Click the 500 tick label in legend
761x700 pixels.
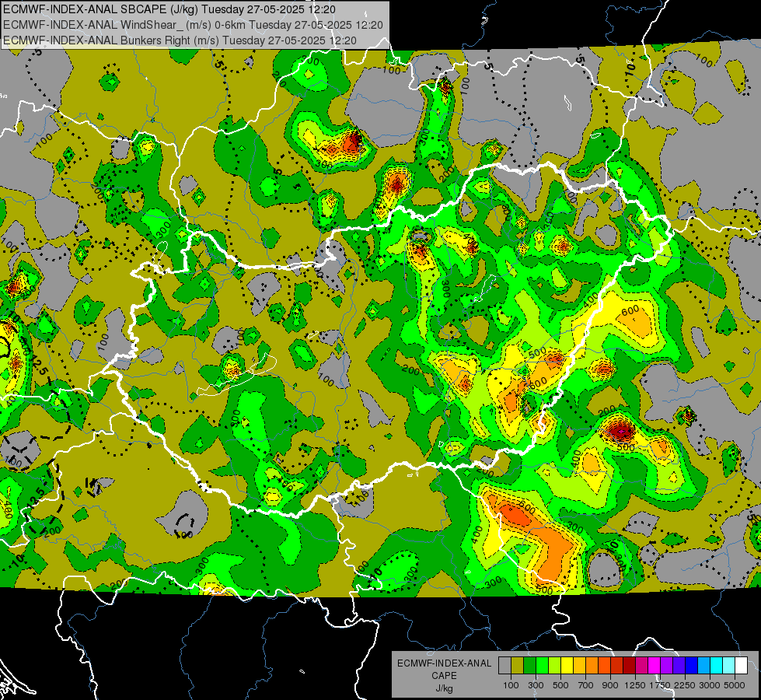pos(560,685)
